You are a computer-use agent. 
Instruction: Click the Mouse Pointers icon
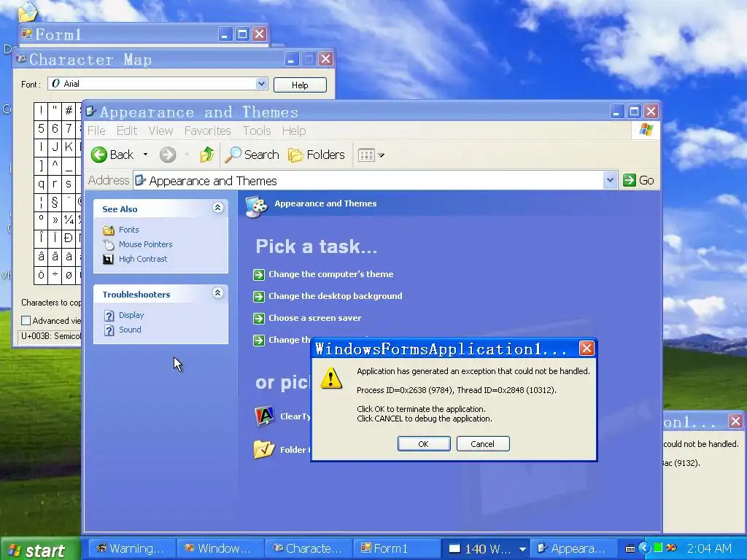pos(109,245)
